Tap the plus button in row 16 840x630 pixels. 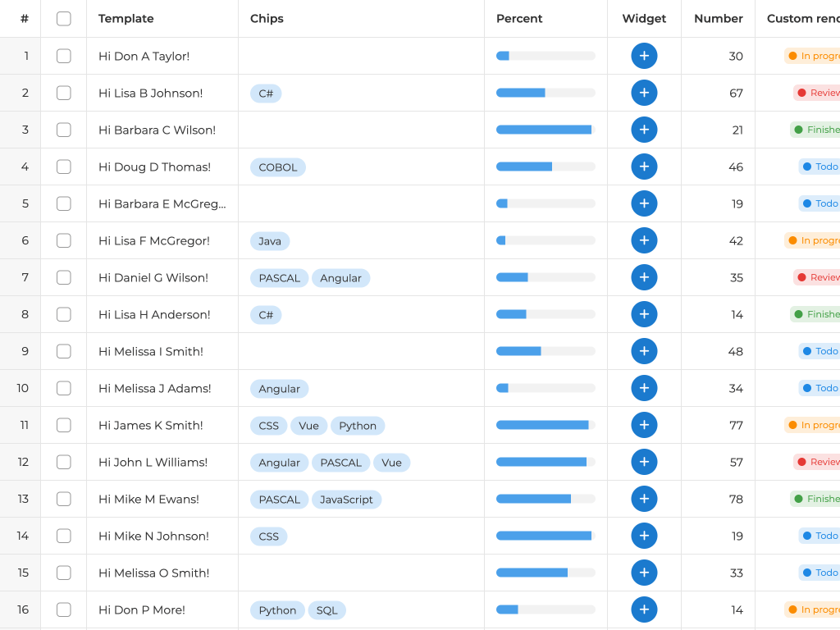tap(644, 609)
